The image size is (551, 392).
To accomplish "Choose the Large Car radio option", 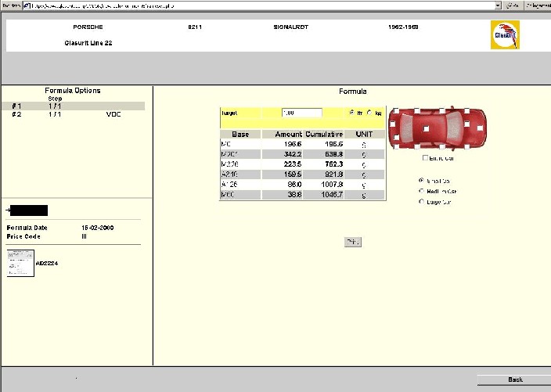I will tap(421, 202).
